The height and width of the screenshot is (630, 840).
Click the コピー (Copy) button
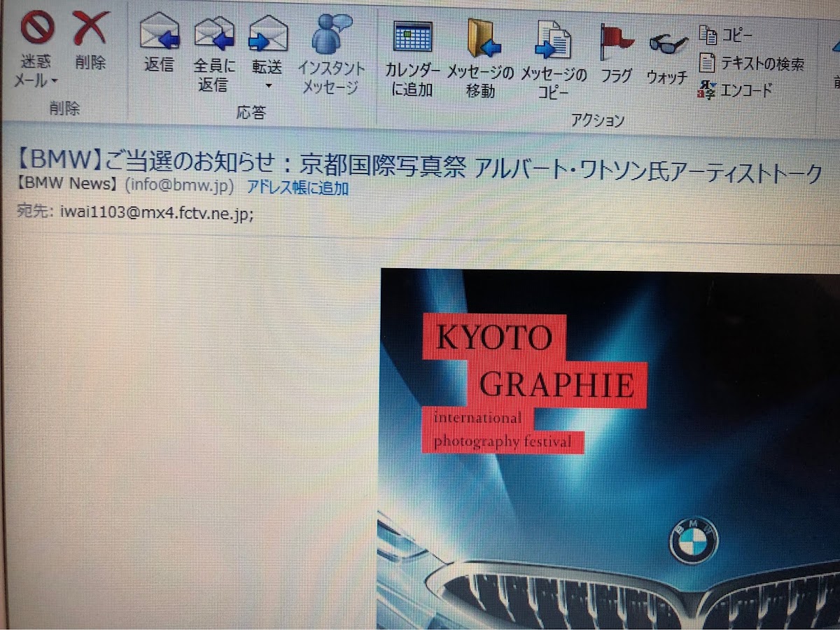coord(726,34)
